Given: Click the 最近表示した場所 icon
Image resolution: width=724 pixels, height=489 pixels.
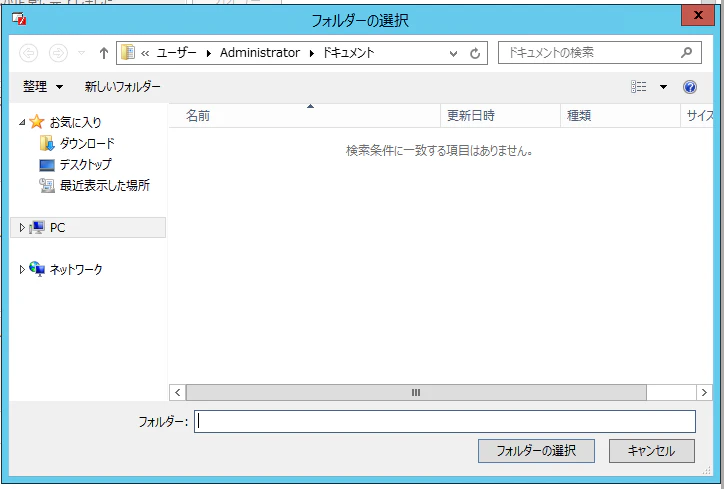Looking at the screenshot, I should [x=47, y=186].
